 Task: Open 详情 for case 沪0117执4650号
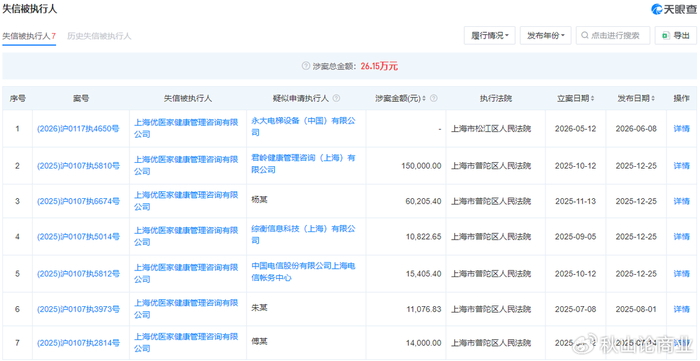pos(681,129)
